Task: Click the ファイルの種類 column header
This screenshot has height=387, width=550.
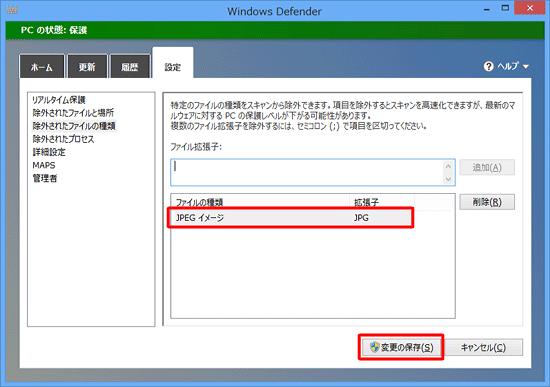Action: click(x=261, y=202)
